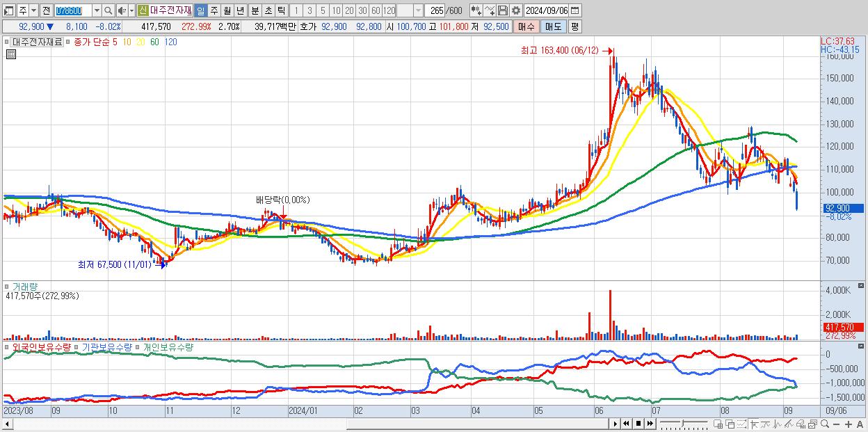Click the 개인보유수량 legend label
This screenshot has width=868, height=432.
click(168, 346)
